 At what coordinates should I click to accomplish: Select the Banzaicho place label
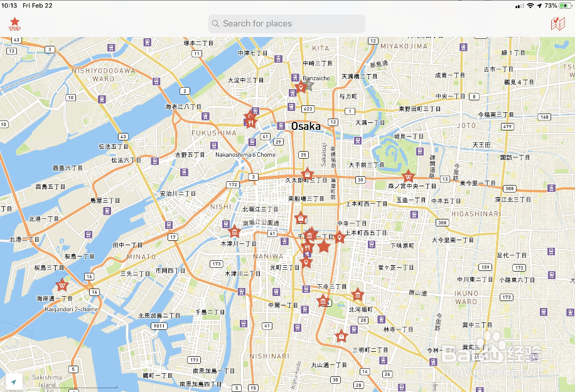[x=316, y=78]
